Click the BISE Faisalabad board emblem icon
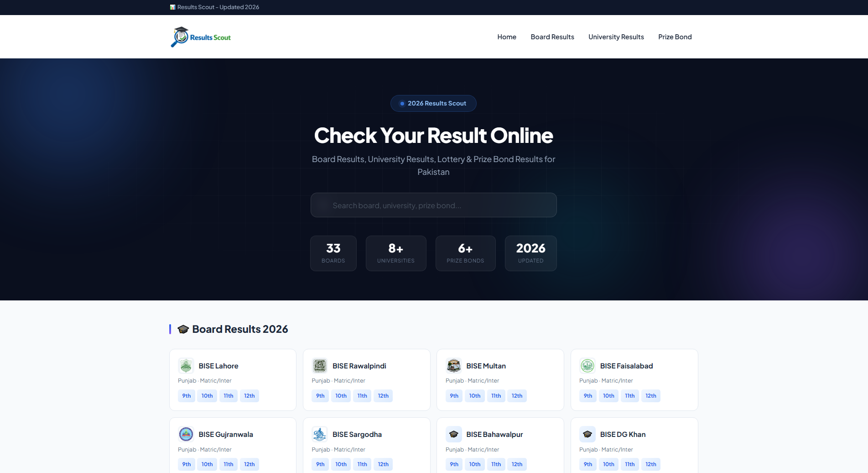The height and width of the screenshot is (473, 868). (x=587, y=366)
